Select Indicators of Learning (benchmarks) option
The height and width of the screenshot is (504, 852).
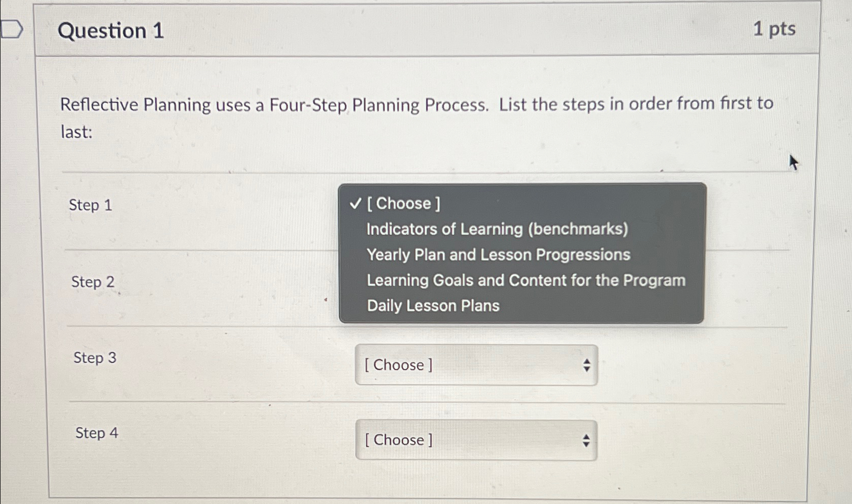[x=497, y=229]
